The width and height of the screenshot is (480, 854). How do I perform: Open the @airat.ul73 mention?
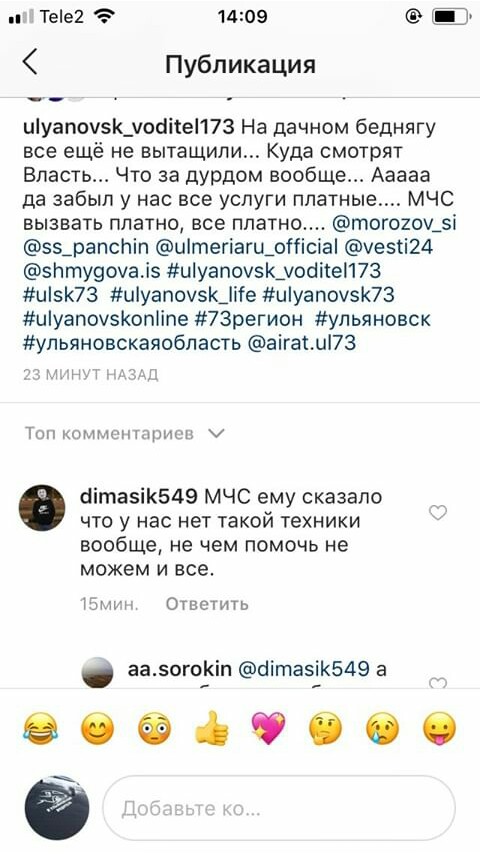(301, 343)
